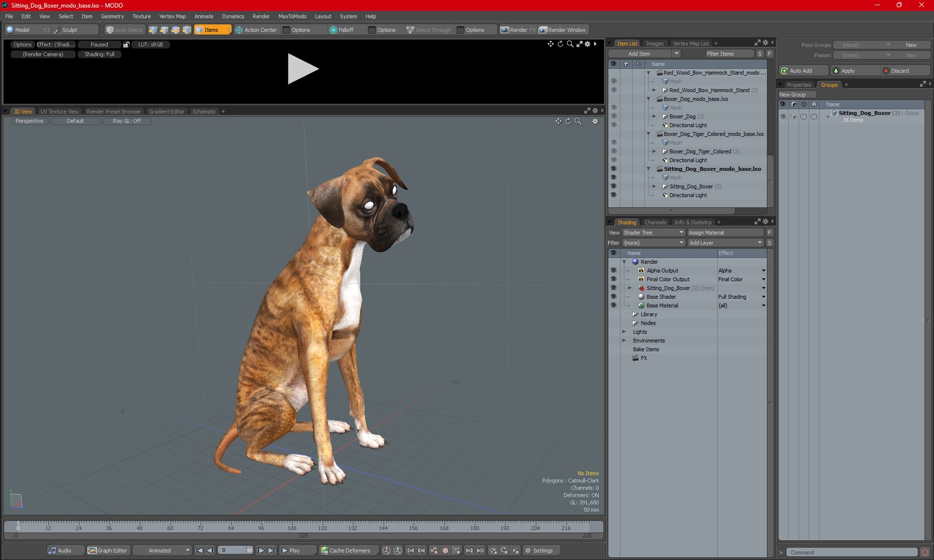Open Animated keying mode dropdown
This screenshot has height=560, width=934.
pyautogui.click(x=162, y=551)
